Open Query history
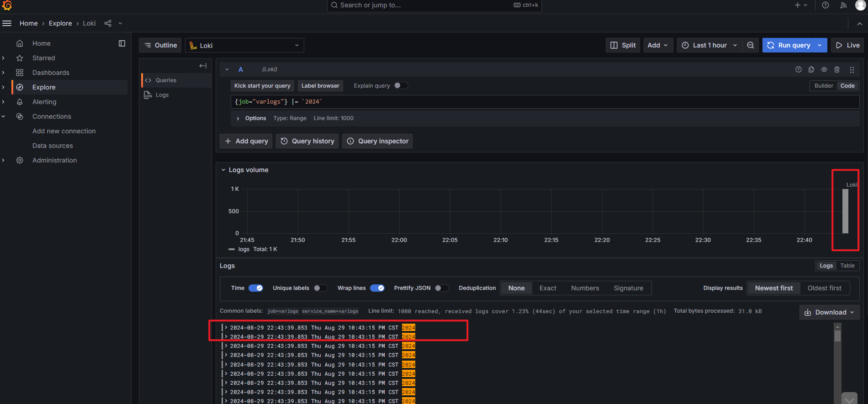 point(307,141)
